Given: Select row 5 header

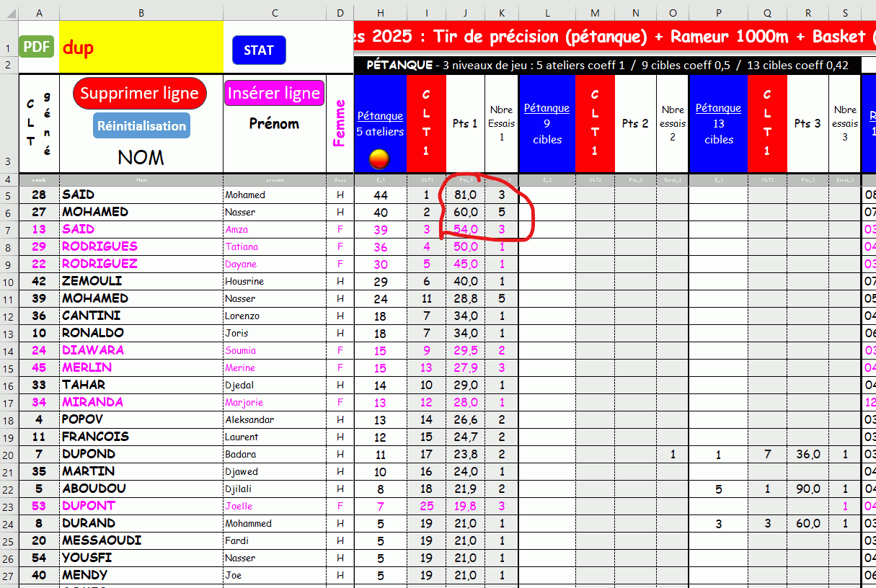Looking at the screenshot, I should click(9, 195).
